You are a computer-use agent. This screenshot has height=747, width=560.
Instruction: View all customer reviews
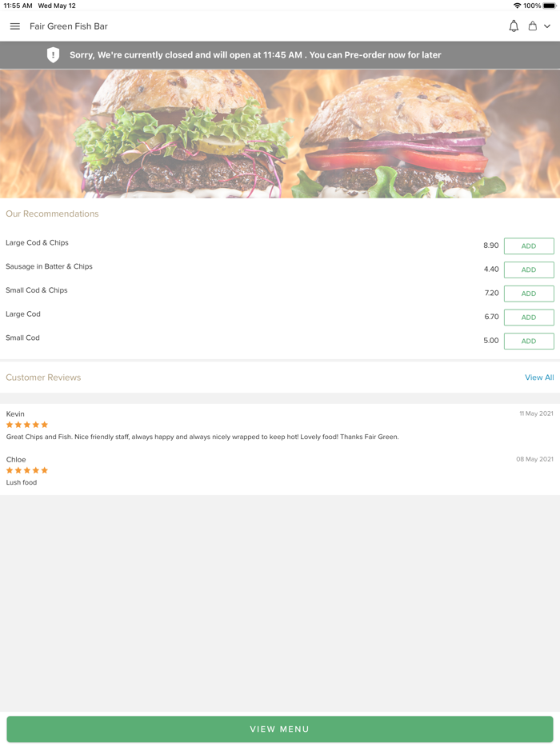click(539, 377)
